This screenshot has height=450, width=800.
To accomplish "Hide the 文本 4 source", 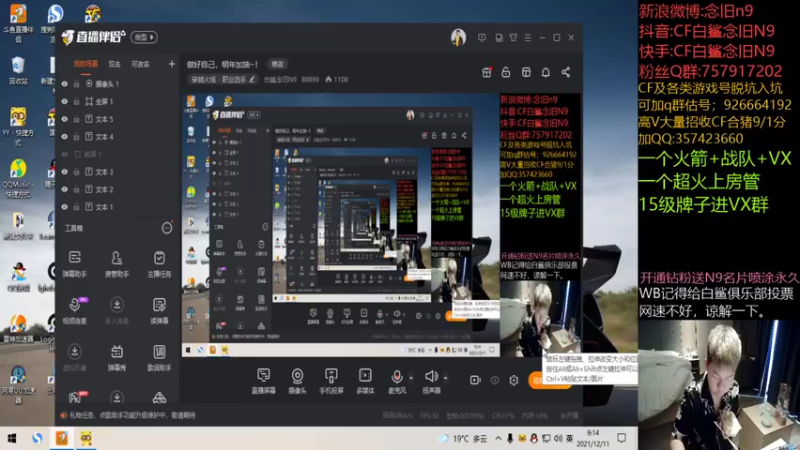I will [x=65, y=137].
